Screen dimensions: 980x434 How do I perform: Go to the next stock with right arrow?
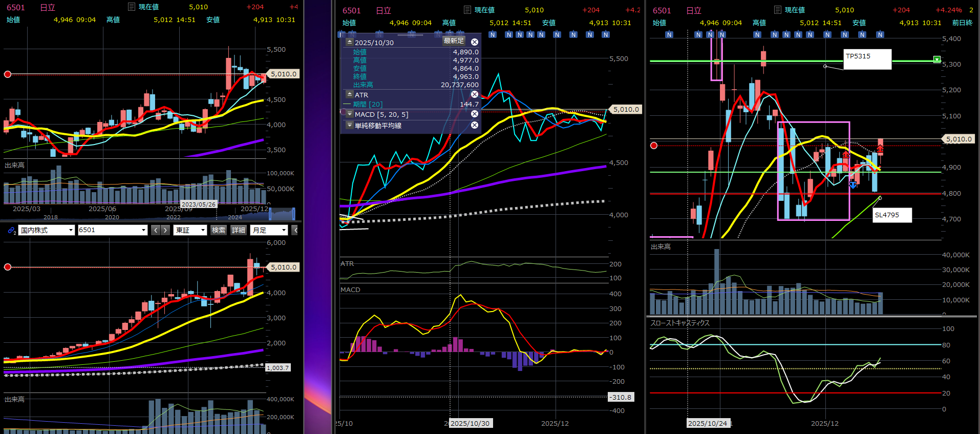[x=165, y=230]
